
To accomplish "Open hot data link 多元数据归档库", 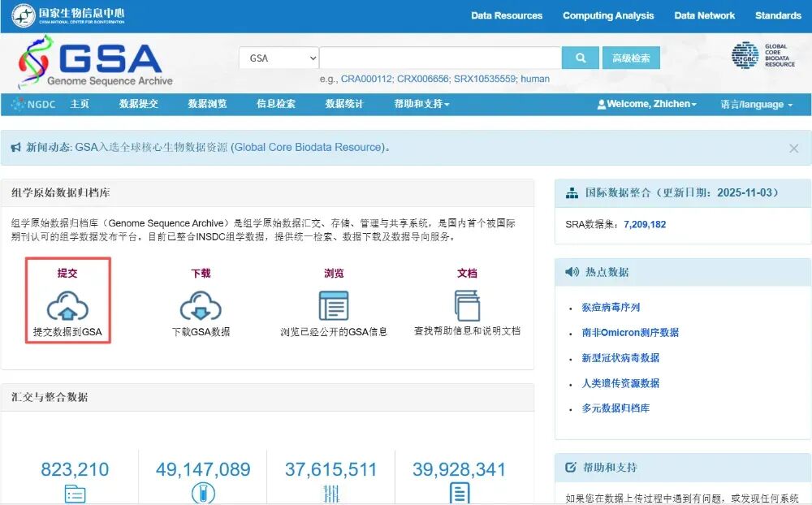I will [615, 408].
